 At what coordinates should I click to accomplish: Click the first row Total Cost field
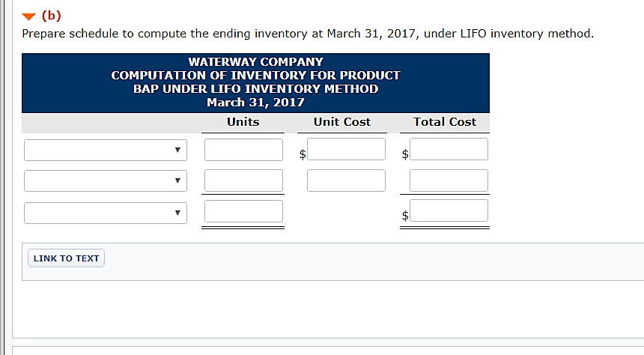coord(449,150)
